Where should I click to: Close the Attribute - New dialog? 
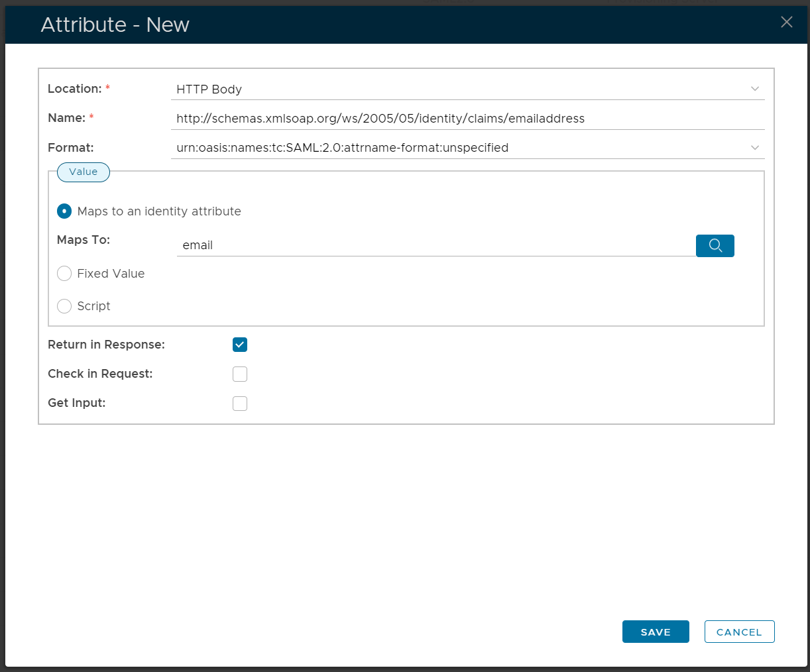[787, 23]
